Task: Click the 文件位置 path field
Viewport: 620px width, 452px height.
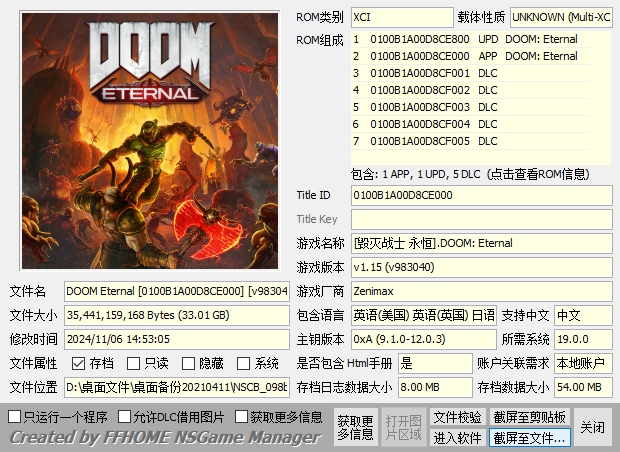Action: (x=177, y=388)
